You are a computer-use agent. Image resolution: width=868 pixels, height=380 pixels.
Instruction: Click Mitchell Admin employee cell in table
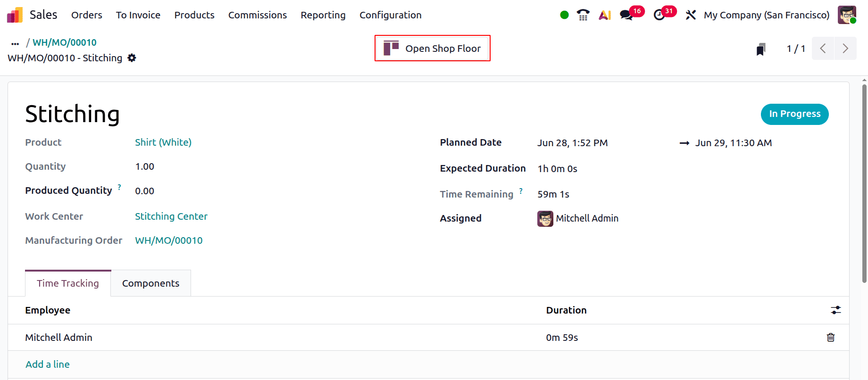(x=59, y=338)
